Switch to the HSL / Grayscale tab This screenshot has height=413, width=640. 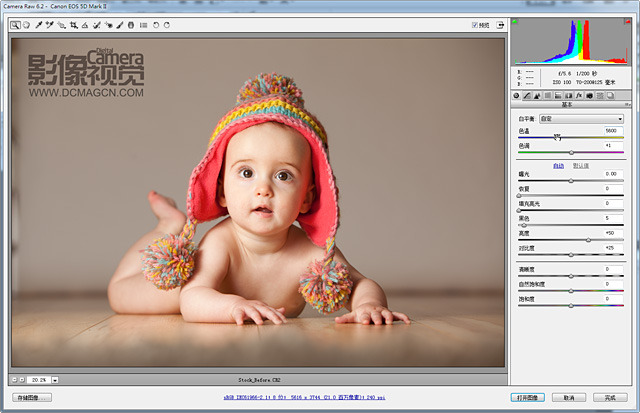(x=548, y=95)
